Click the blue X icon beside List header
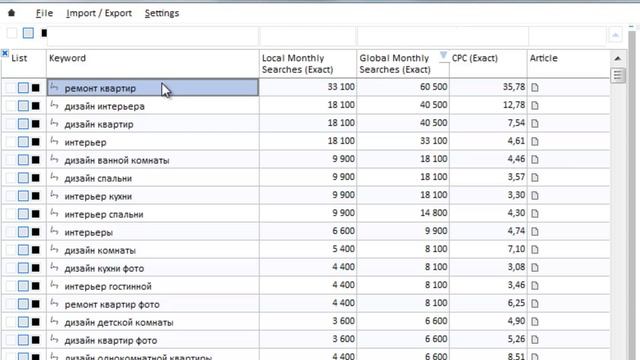The width and height of the screenshot is (640, 360). [x=5, y=53]
